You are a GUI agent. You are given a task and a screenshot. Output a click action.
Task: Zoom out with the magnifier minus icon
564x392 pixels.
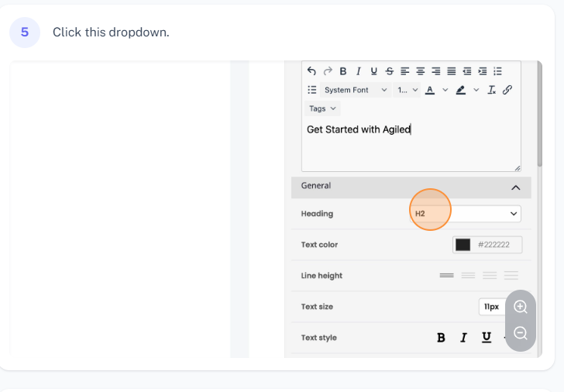point(521,333)
